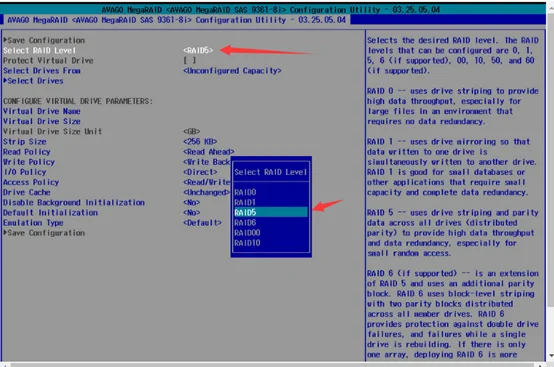
Task: Choose highlighted RAID5 in the popup list
Action: [x=271, y=212]
